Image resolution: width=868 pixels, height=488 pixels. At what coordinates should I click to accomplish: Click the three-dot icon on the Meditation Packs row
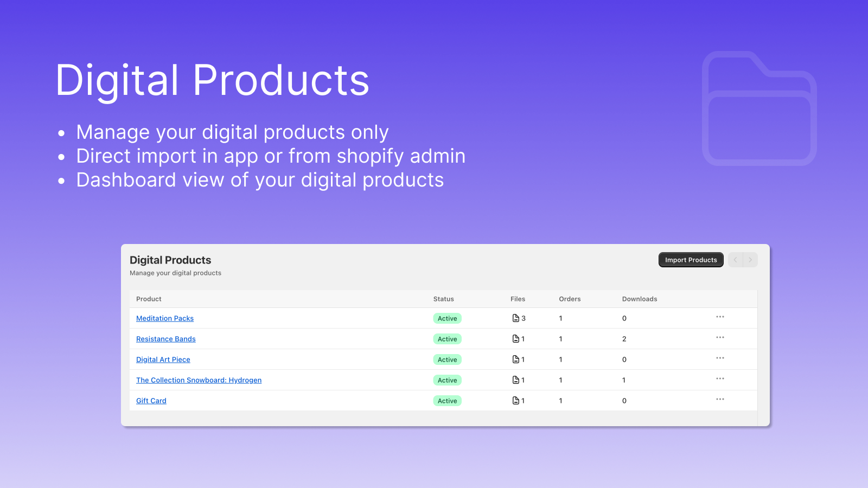720,317
